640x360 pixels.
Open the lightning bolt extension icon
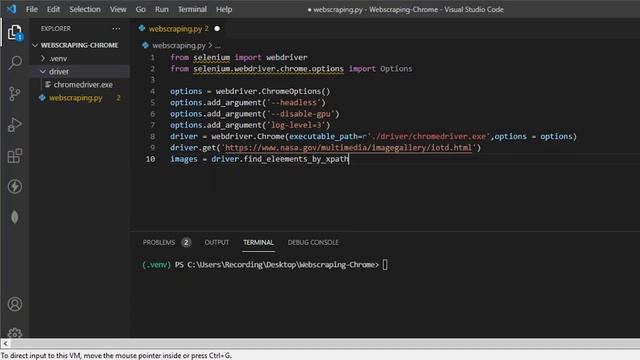pyautogui.click(x=15, y=187)
